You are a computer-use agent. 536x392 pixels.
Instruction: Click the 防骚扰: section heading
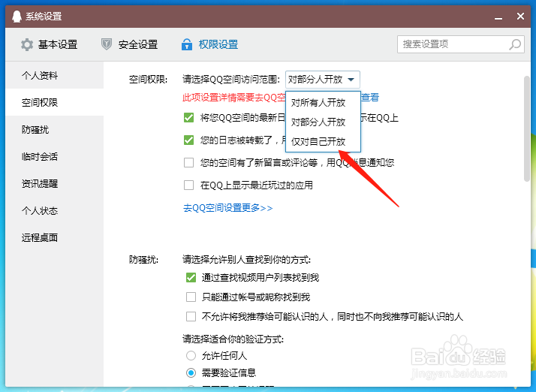click(144, 260)
